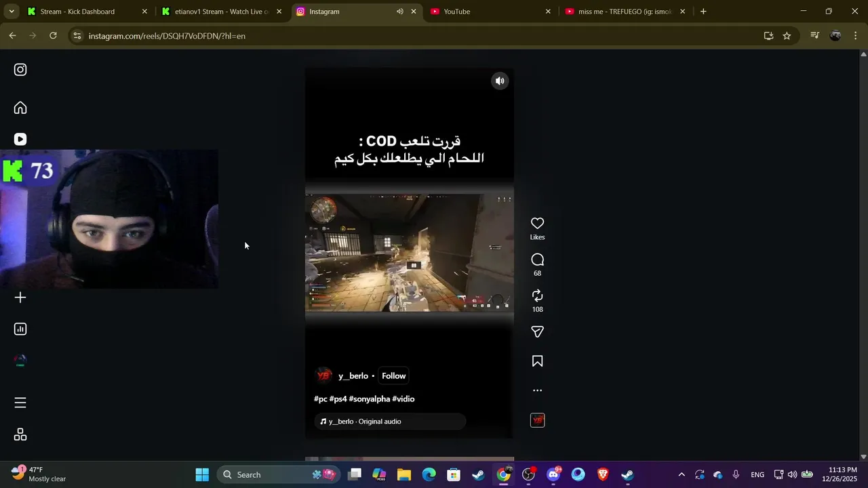
Task: Click the audio thumbnail below the more options
Action: click(537, 420)
